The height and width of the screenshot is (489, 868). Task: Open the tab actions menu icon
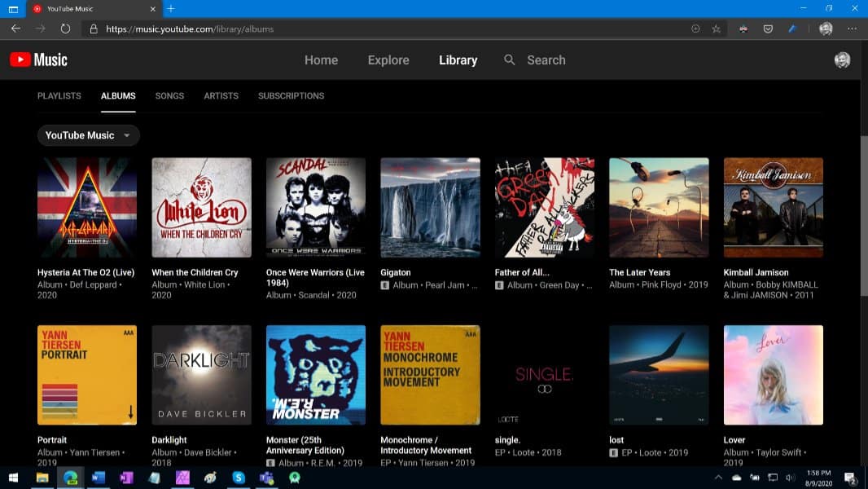(x=13, y=9)
